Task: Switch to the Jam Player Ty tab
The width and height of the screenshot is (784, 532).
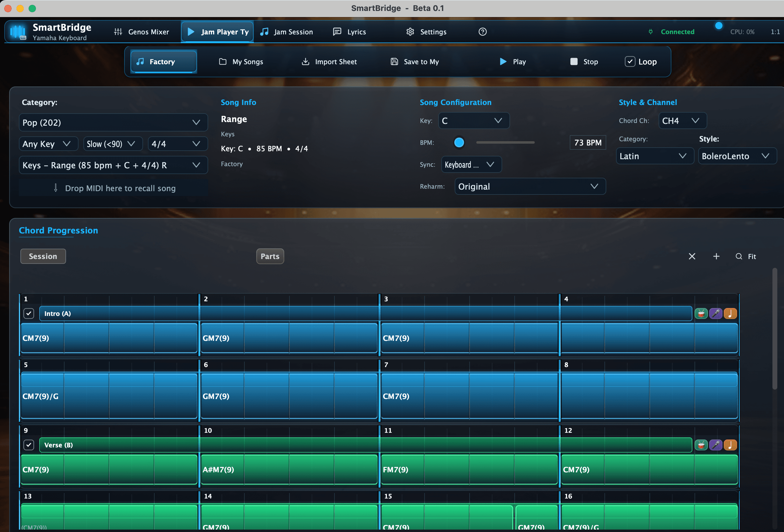Action: click(217, 32)
